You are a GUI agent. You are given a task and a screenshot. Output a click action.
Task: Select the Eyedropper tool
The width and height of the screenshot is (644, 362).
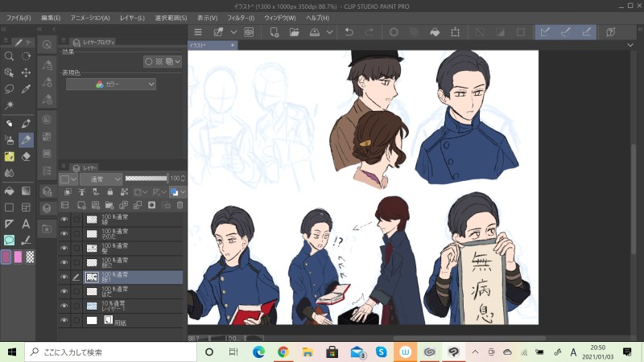tap(26, 89)
